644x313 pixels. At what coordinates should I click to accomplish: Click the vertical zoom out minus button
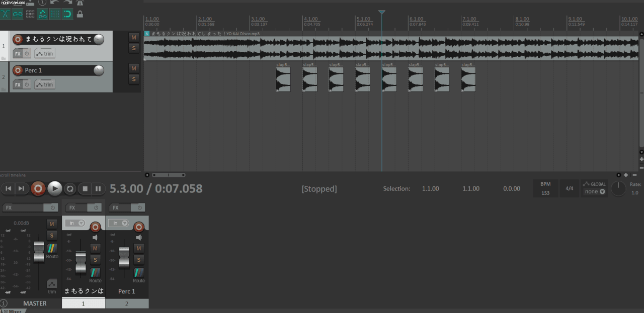pyautogui.click(x=641, y=167)
